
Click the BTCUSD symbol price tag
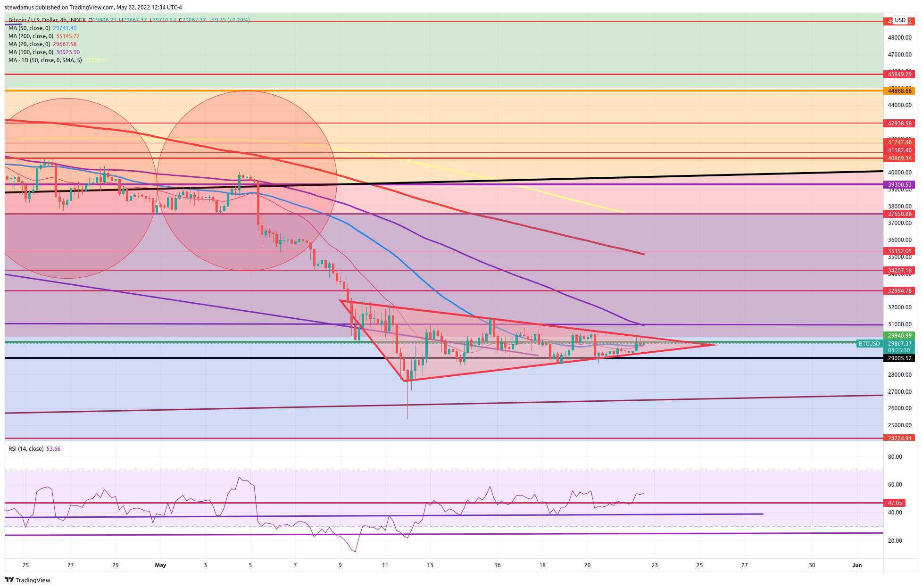869,344
